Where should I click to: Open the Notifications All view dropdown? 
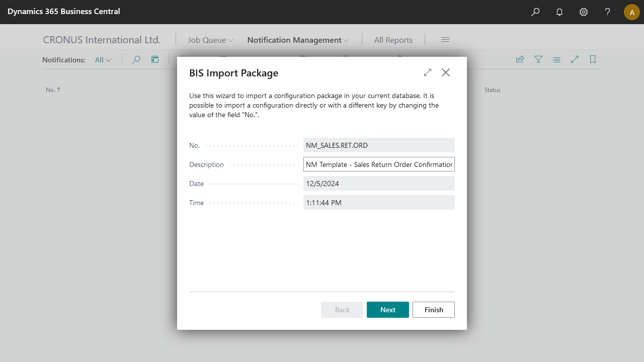click(x=103, y=60)
